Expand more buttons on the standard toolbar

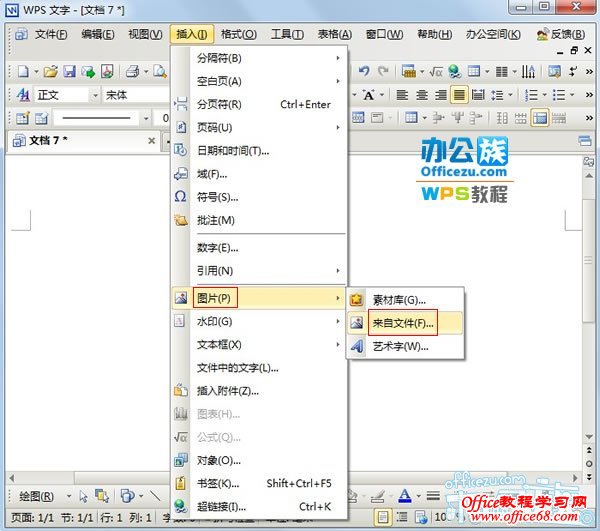589,72
